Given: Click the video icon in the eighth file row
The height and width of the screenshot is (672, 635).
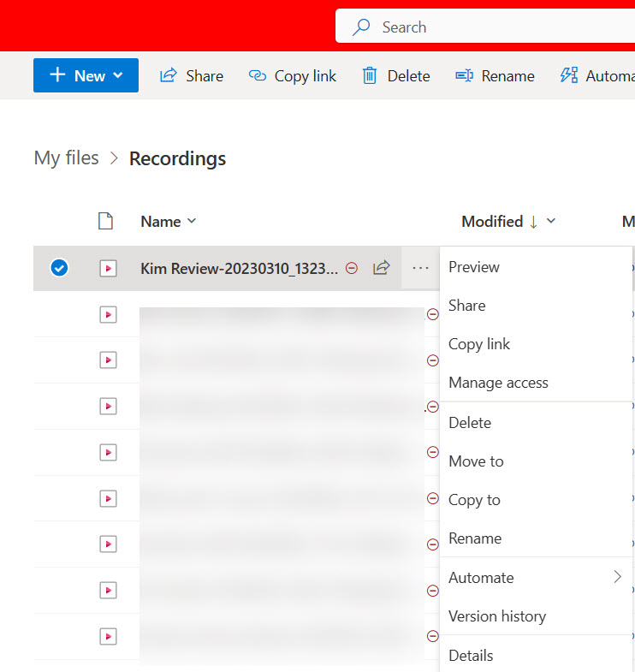Looking at the screenshot, I should click(108, 590).
